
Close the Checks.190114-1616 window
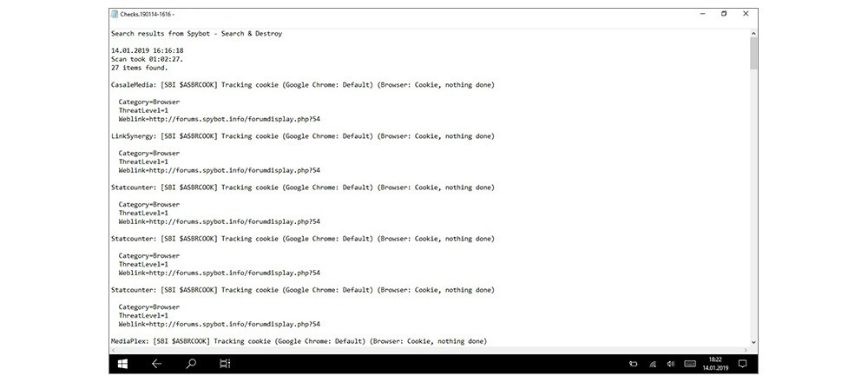click(x=746, y=14)
